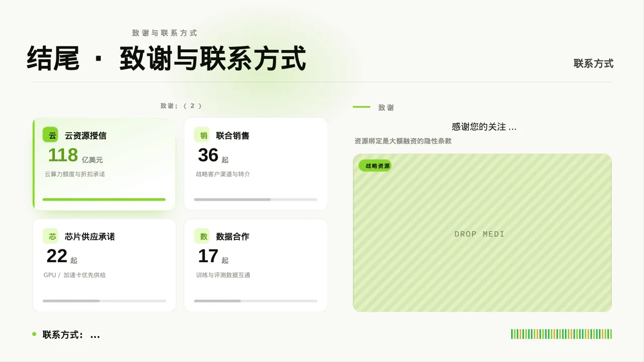This screenshot has width=644, height=362.
Task: Click the 云资源授信 card title
Action: tap(86, 136)
